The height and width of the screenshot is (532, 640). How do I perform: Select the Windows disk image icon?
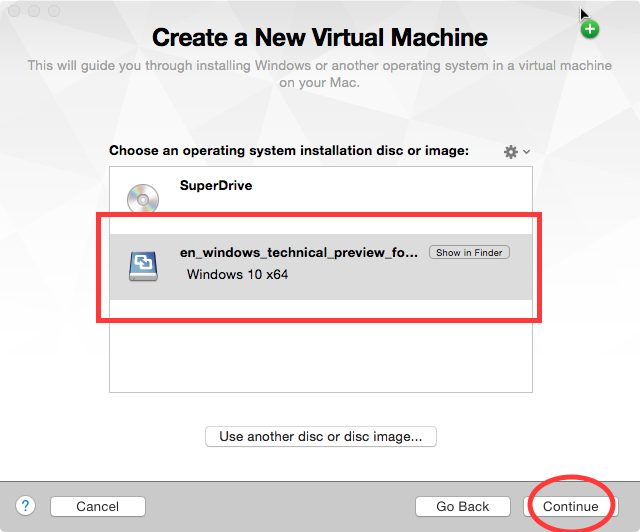pos(143,266)
